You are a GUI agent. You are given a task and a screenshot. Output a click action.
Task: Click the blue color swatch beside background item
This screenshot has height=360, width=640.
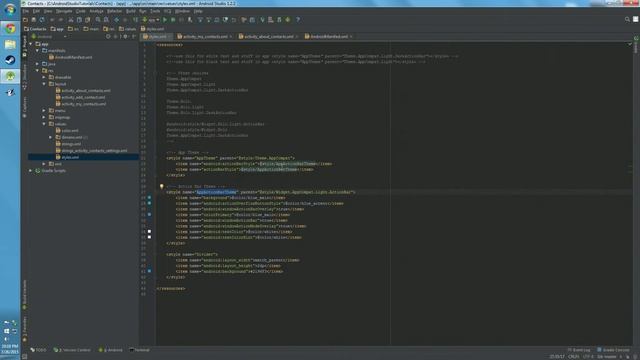[149, 198]
